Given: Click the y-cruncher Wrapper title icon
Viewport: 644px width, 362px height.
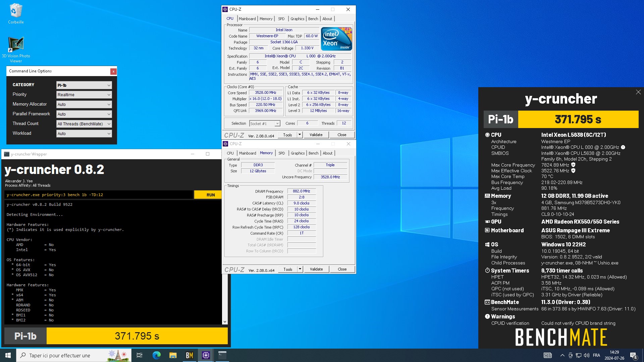Looking at the screenshot, I should pos(7,154).
